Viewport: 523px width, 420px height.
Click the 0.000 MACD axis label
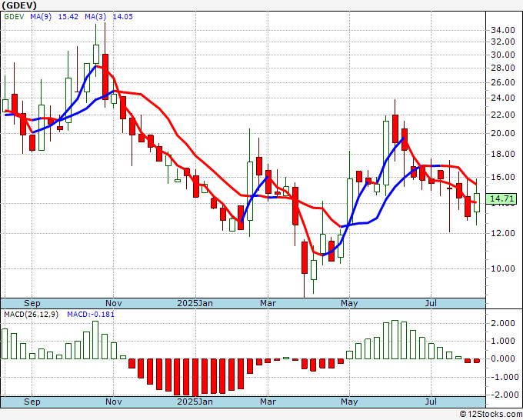[505, 359]
